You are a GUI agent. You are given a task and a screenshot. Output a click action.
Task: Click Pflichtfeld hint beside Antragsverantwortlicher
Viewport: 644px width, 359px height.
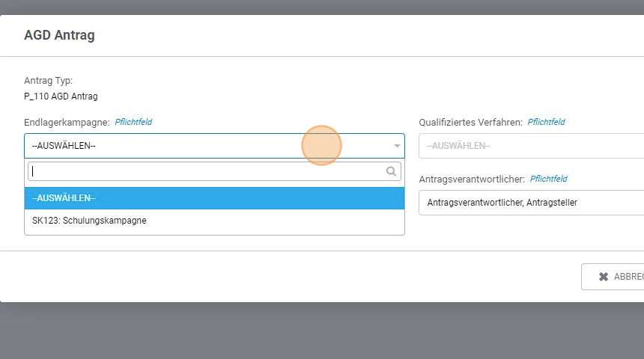548,179
